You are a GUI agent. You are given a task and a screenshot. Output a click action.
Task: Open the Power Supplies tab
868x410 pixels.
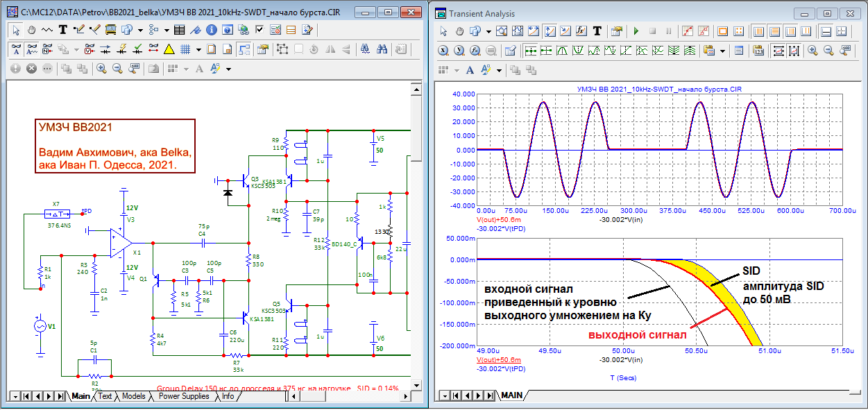tap(184, 396)
